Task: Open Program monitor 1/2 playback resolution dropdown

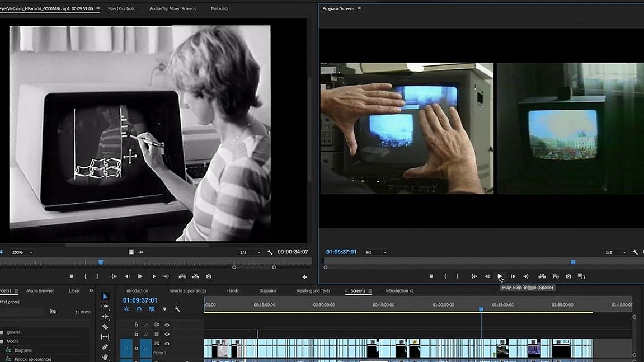Action: [615, 252]
